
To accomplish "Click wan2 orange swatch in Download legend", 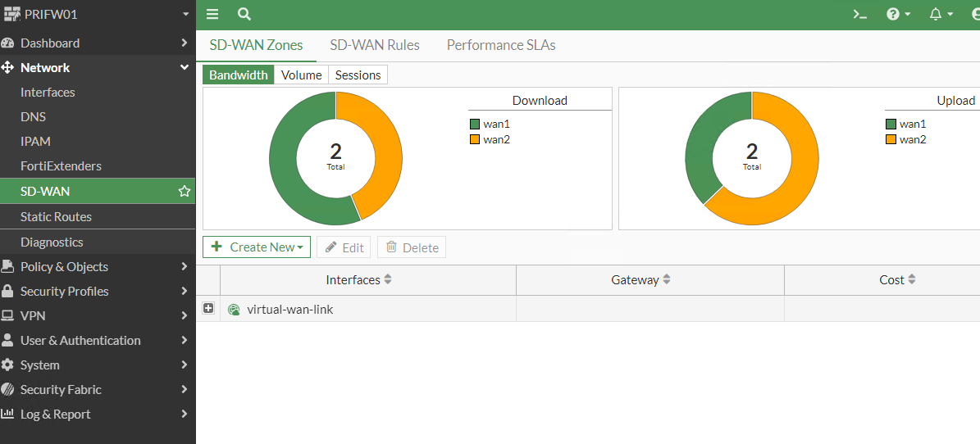I will [x=475, y=139].
